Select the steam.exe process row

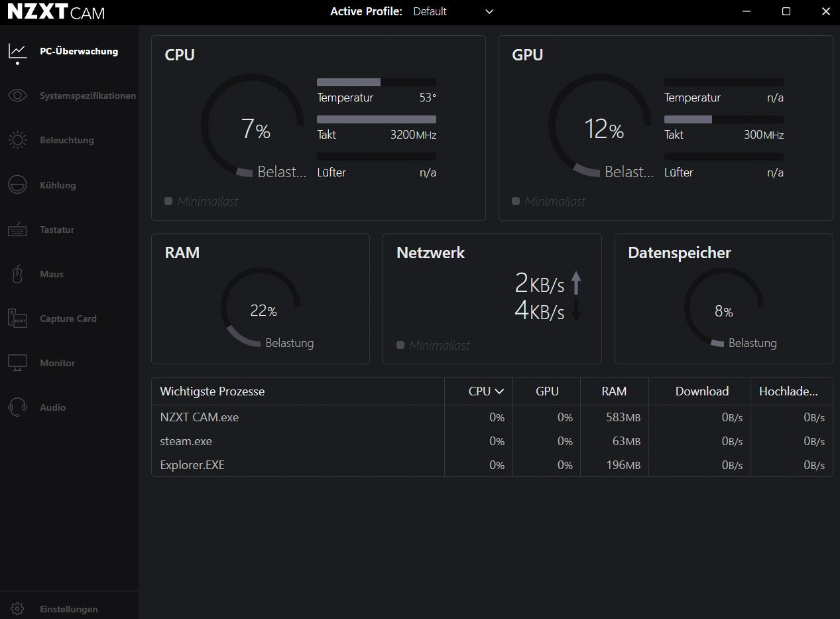492,441
